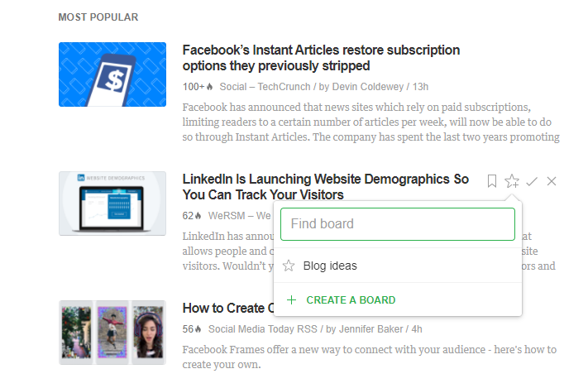This screenshot has width=588, height=388.
Task: Click the LinkedIn laptop thumbnail
Action: click(x=112, y=204)
